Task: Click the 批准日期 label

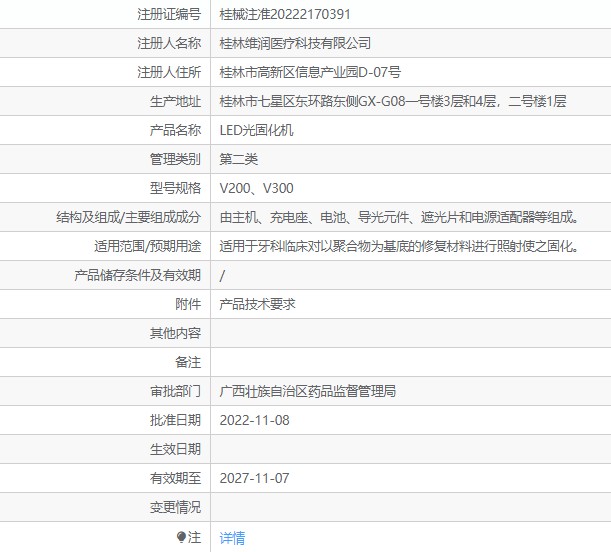Action: (x=175, y=420)
